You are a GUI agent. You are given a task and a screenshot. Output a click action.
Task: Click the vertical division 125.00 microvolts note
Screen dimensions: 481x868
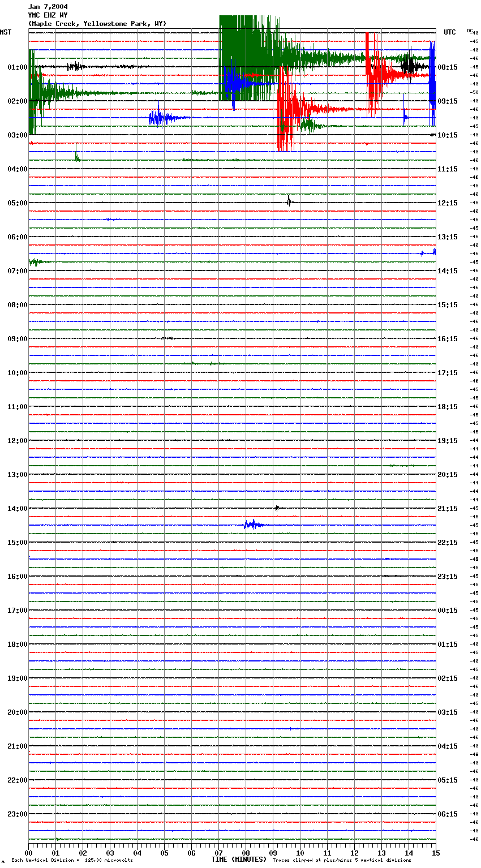(72, 861)
